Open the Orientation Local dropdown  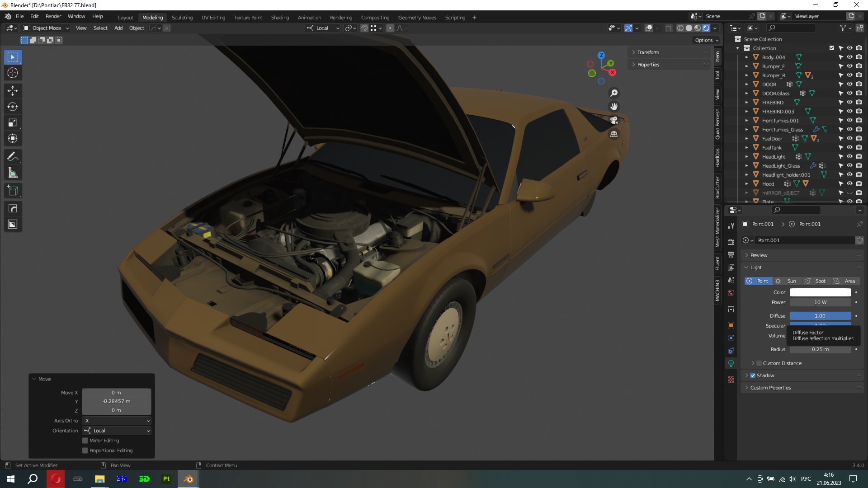(x=117, y=431)
